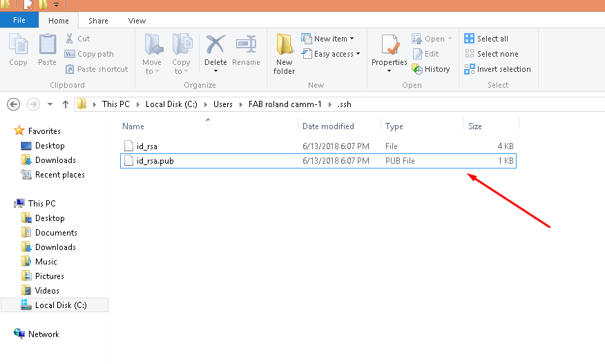This screenshot has height=364, width=605.
Task: Open Properties with the checkmark icon
Action: pos(390,45)
